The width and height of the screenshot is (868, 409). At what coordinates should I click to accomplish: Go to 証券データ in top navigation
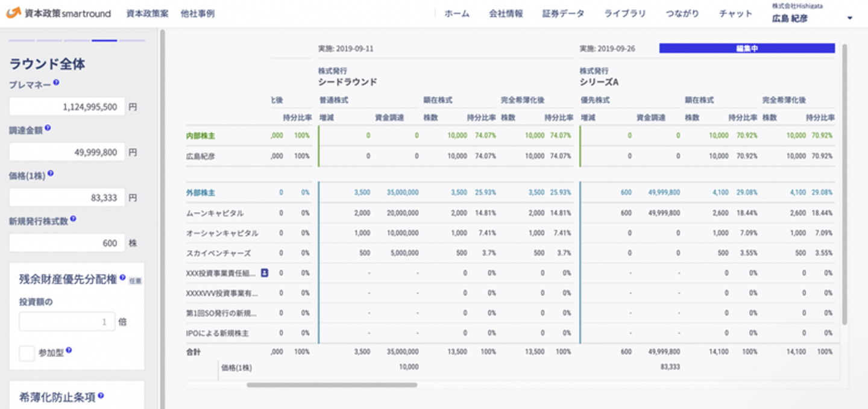563,13
